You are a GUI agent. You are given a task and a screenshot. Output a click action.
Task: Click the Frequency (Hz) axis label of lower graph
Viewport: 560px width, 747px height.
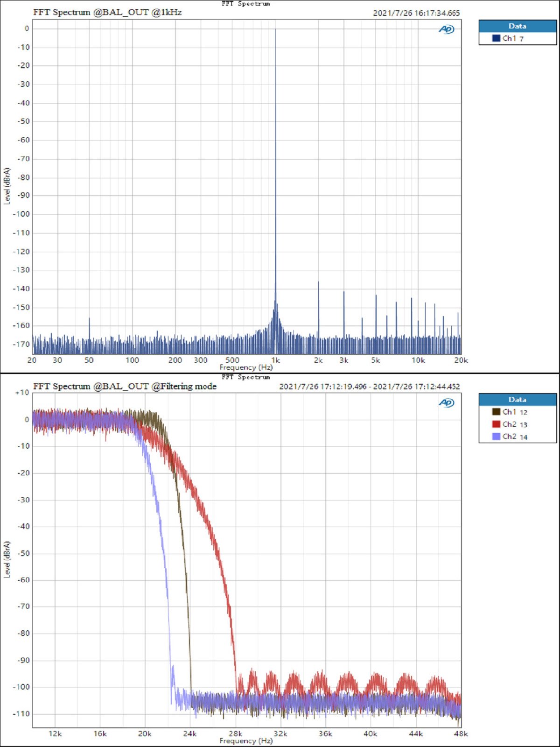pyautogui.click(x=246, y=741)
